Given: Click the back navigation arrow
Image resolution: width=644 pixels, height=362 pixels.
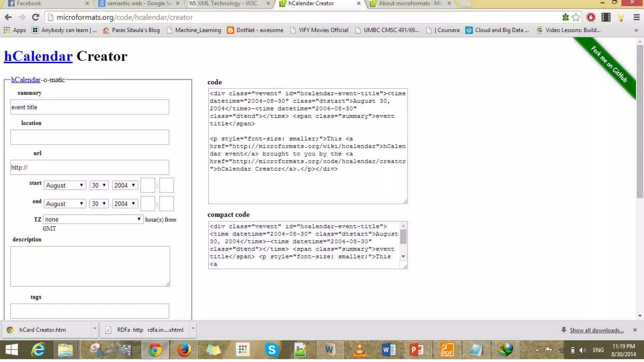Looking at the screenshot, I should coord(8,17).
